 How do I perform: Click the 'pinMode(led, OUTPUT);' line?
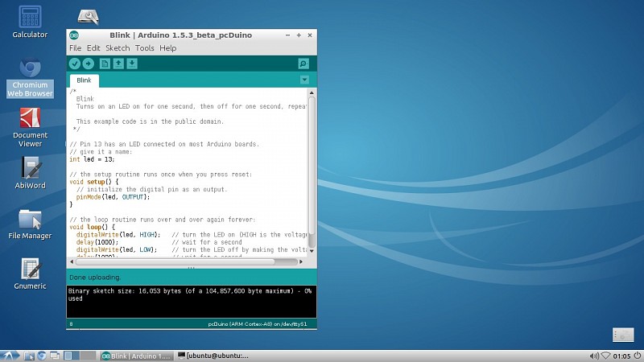pyautogui.click(x=113, y=197)
